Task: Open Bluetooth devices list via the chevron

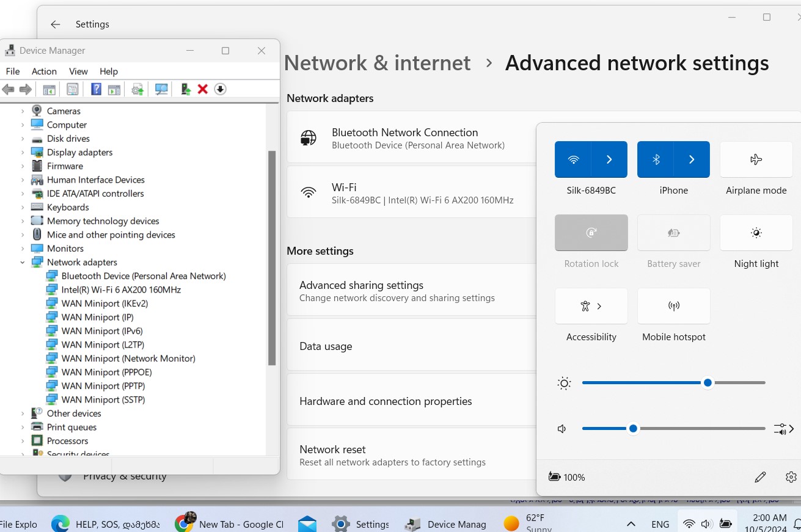Action: pyautogui.click(x=692, y=159)
